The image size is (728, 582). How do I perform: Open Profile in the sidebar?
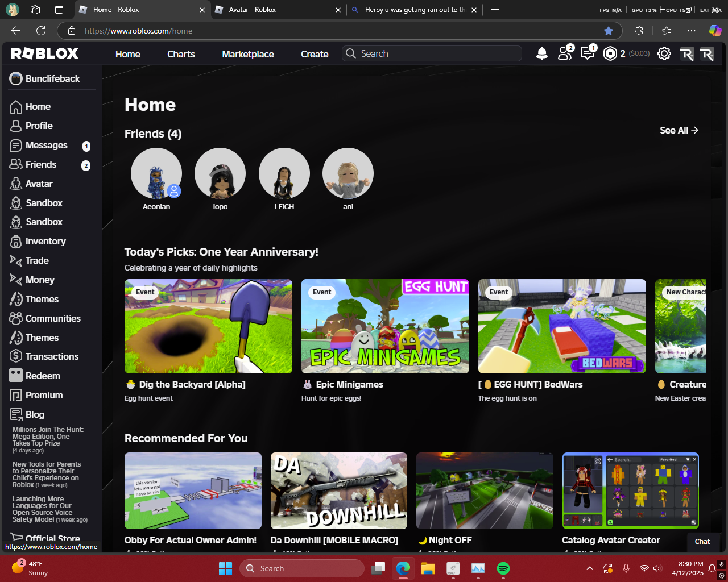[39, 126]
